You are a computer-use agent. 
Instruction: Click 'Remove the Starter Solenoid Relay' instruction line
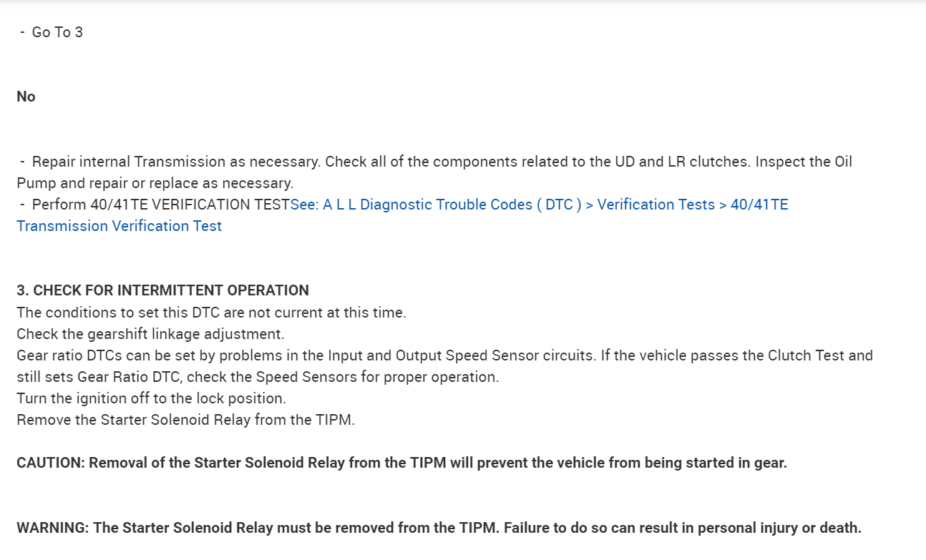point(185,420)
